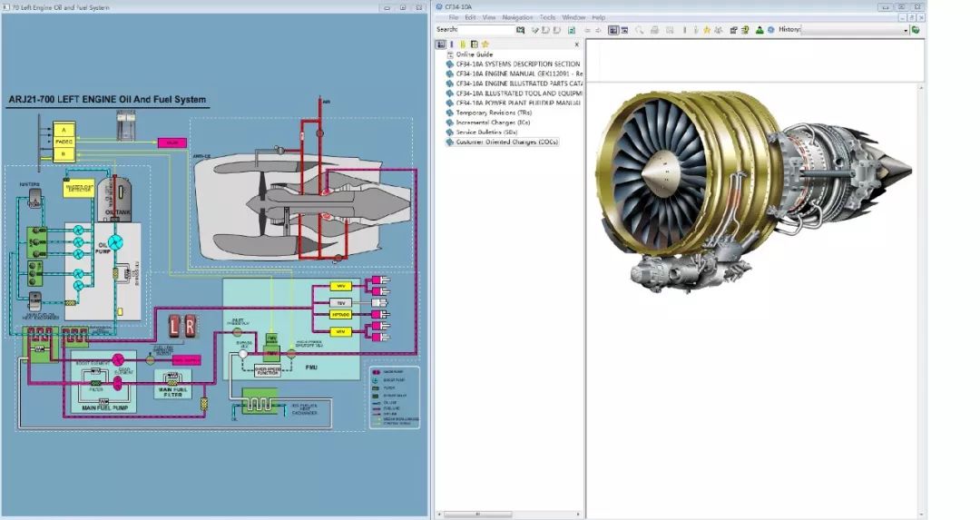Open the Navigation menu
The width and height of the screenshot is (980, 520).
click(517, 17)
